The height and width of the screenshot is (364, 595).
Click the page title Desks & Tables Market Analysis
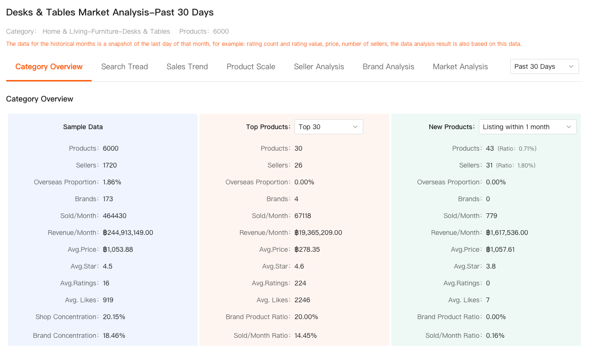coord(110,12)
